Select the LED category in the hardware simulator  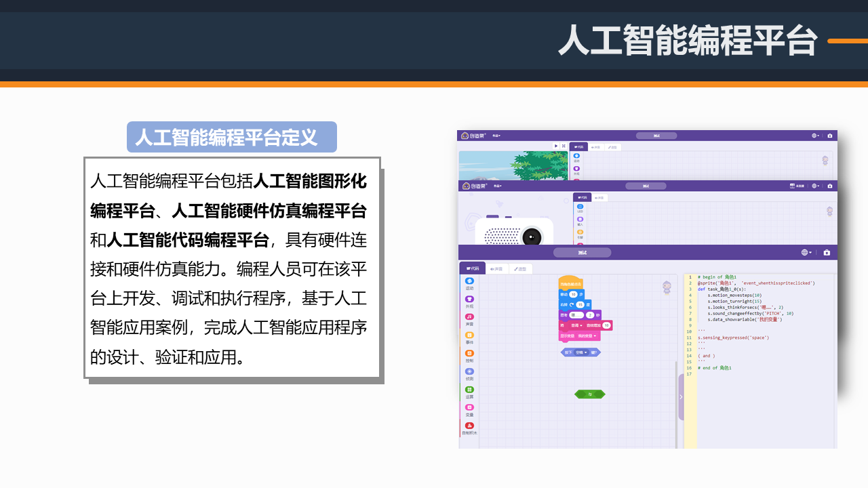580,207
